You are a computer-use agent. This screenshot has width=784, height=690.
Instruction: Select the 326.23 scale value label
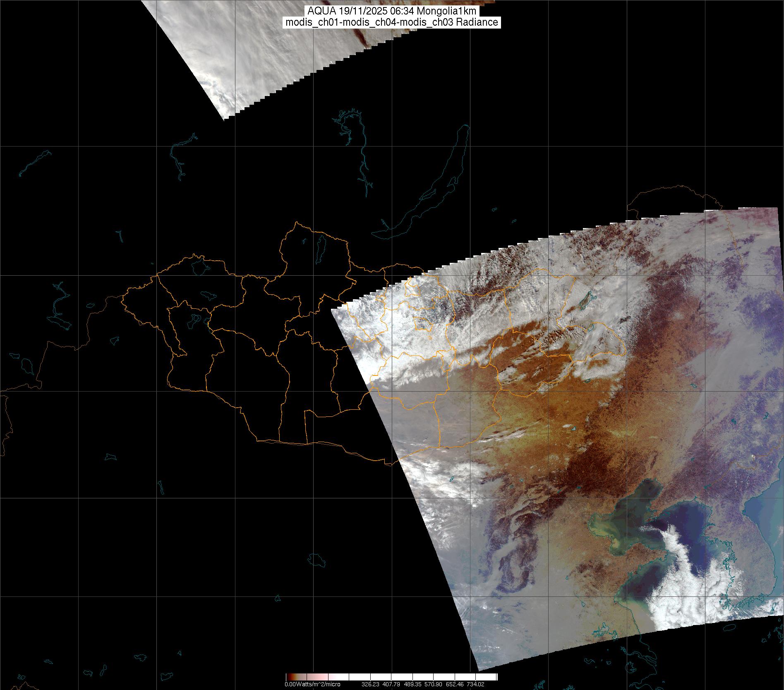[371, 684]
